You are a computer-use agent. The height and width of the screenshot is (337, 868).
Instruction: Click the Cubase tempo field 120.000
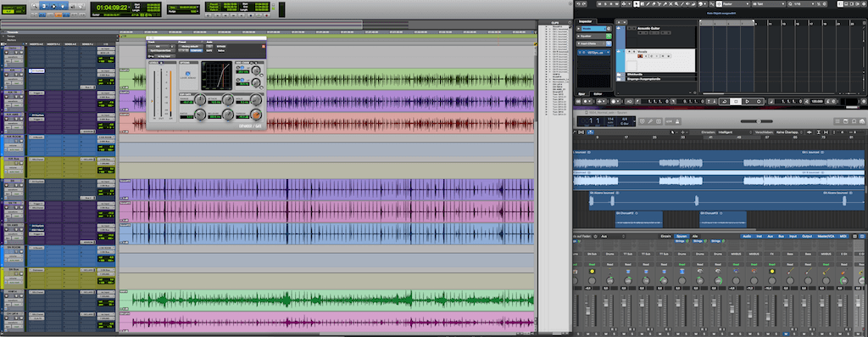click(817, 101)
